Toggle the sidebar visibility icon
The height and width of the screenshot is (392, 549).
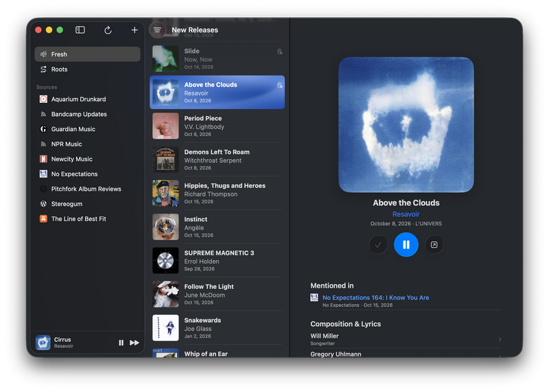(80, 30)
